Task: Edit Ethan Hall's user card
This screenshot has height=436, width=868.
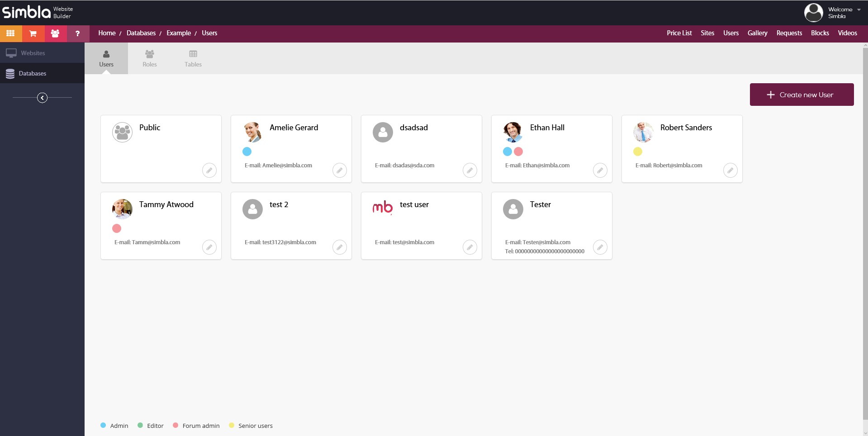Action: pyautogui.click(x=600, y=171)
